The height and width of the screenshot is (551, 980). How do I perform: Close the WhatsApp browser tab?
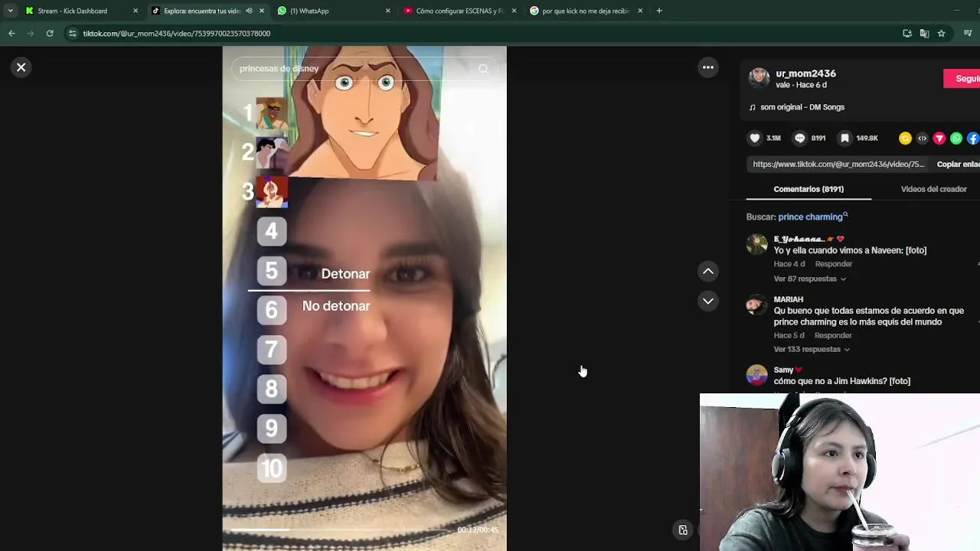click(x=387, y=11)
